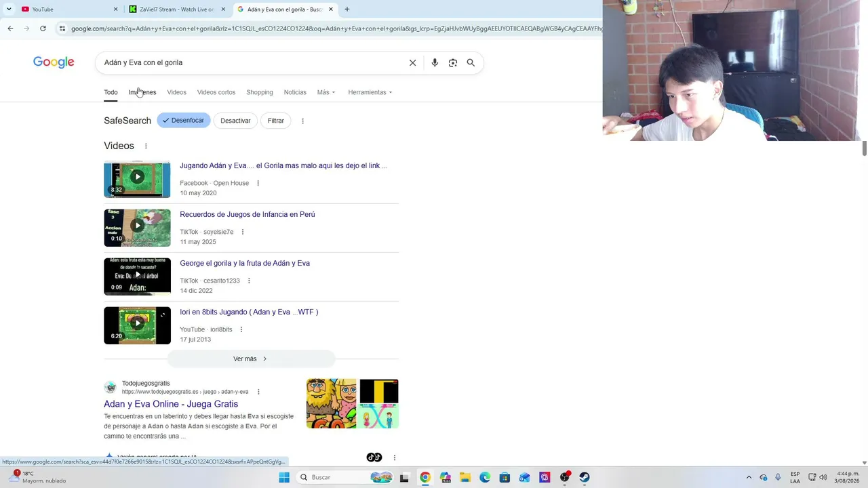Expand the Más search categories dropdown
This screenshot has height=488, width=868.
pyautogui.click(x=326, y=92)
